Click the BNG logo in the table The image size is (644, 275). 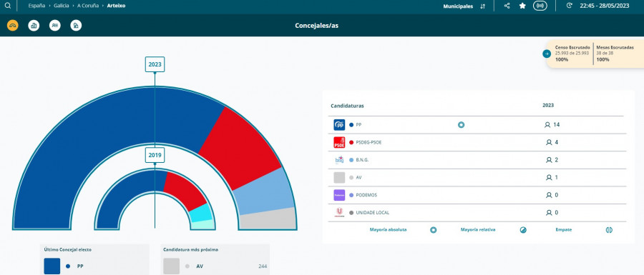pos(339,160)
